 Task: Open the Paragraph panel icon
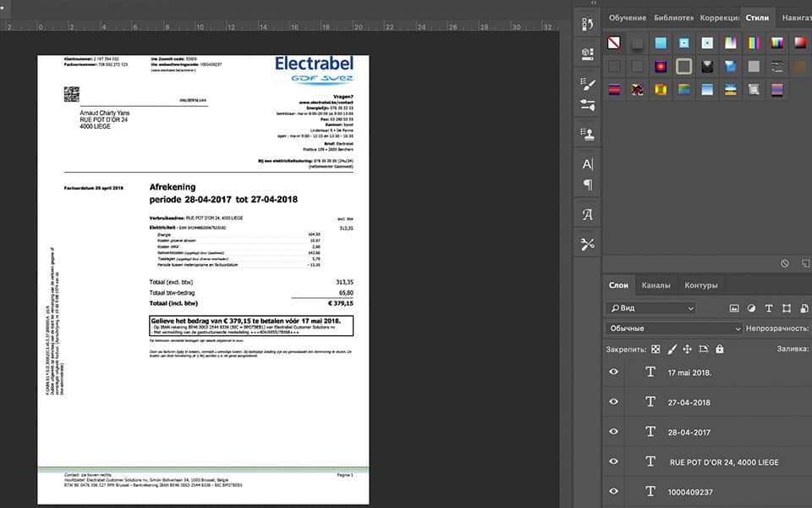click(x=588, y=185)
